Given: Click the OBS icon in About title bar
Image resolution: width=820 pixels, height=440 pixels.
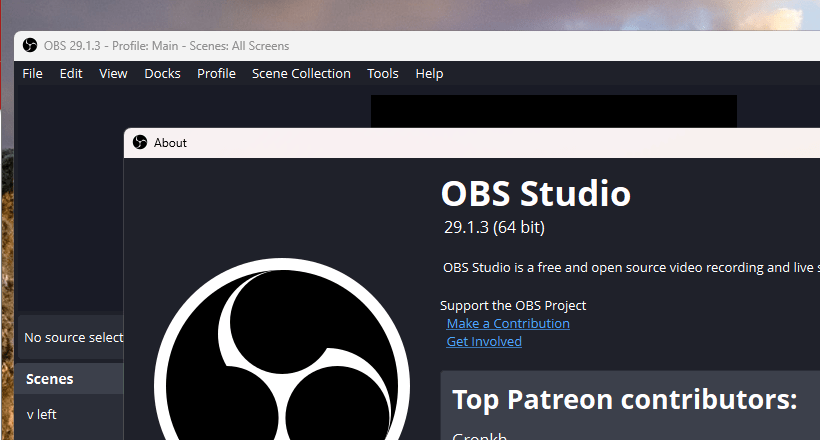Looking at the screenshot, I should (140, 142).
